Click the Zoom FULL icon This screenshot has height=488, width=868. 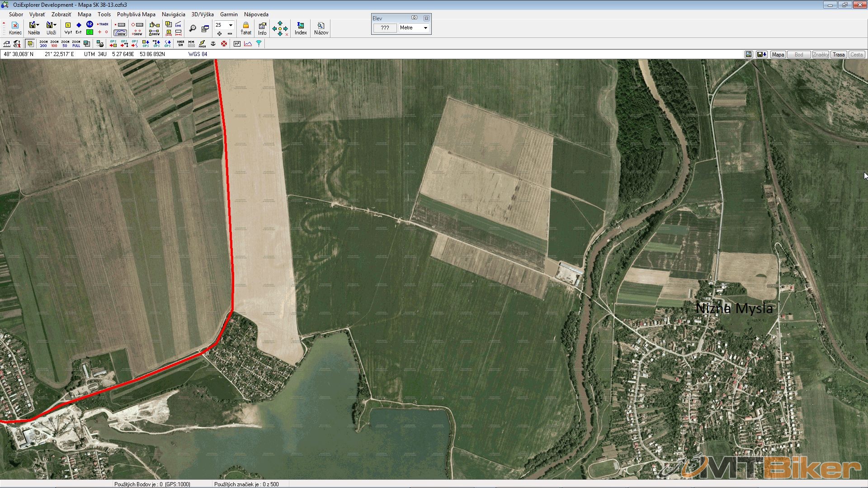tap(76, 44)
